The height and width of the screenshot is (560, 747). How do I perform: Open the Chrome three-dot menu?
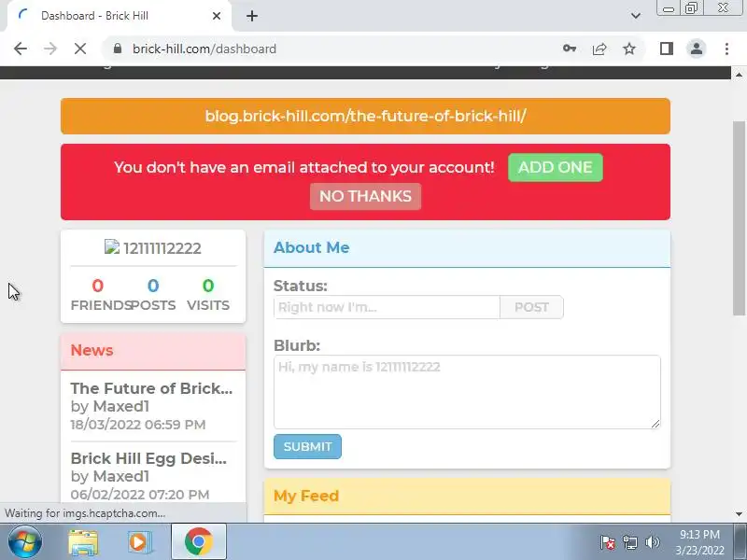(x=726, y=49)
